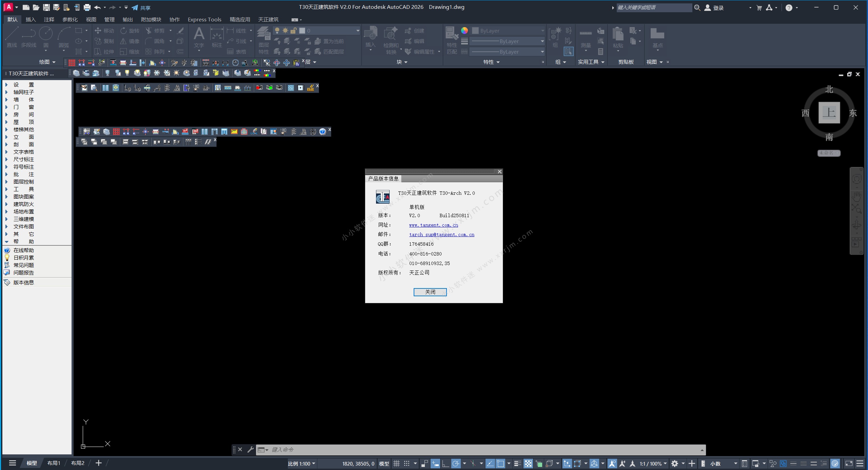Toggle annotation visibility in status bar
The height and width of the screenshot is (470, 868).
612,463
